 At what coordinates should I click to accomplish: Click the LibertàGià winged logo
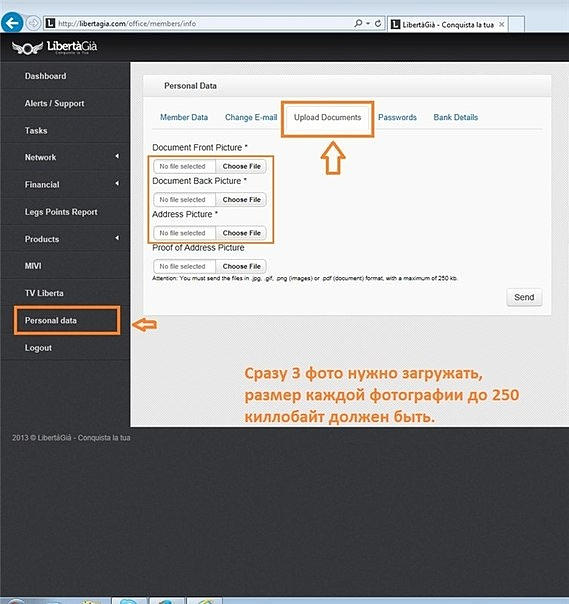54,48
